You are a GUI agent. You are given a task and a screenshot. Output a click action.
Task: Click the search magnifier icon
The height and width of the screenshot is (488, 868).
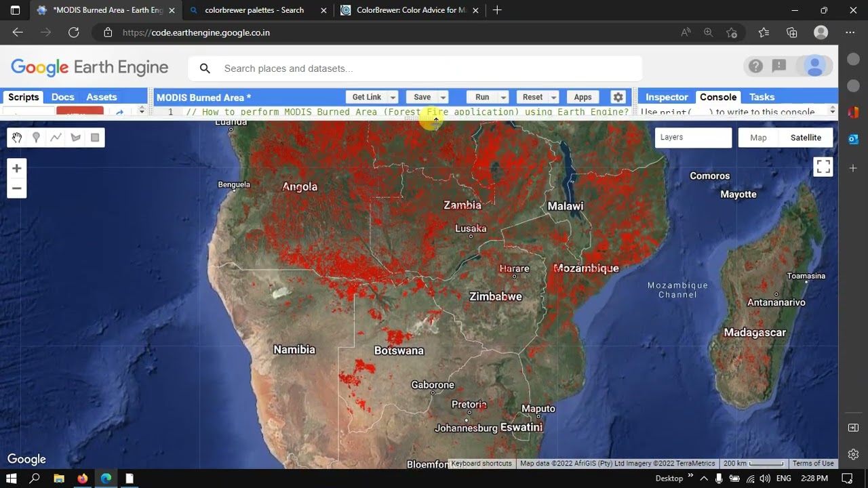coord(205,68)
